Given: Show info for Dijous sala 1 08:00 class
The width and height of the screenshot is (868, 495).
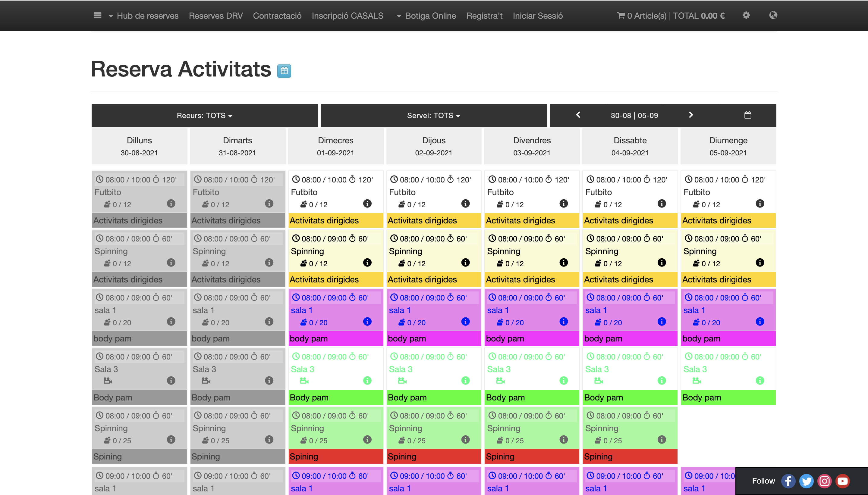Looking at the screenshot, I should coord(465,322).
